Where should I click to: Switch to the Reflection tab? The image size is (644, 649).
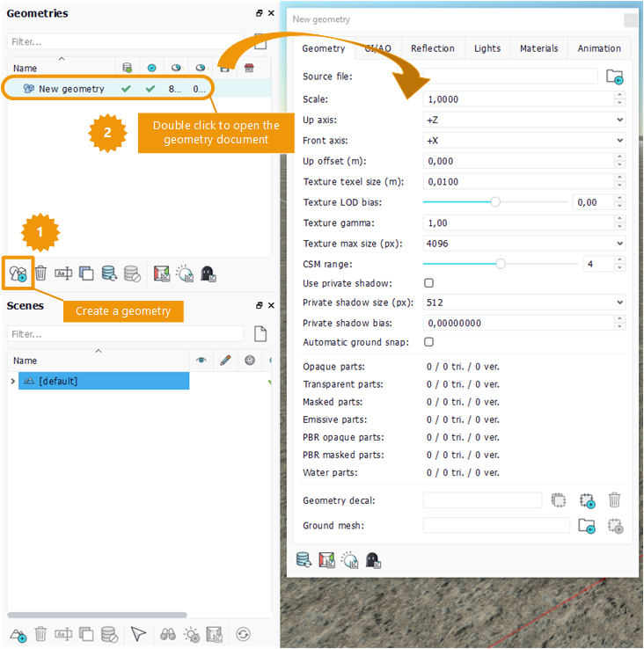pyautogui.click(x=433, y=48)
